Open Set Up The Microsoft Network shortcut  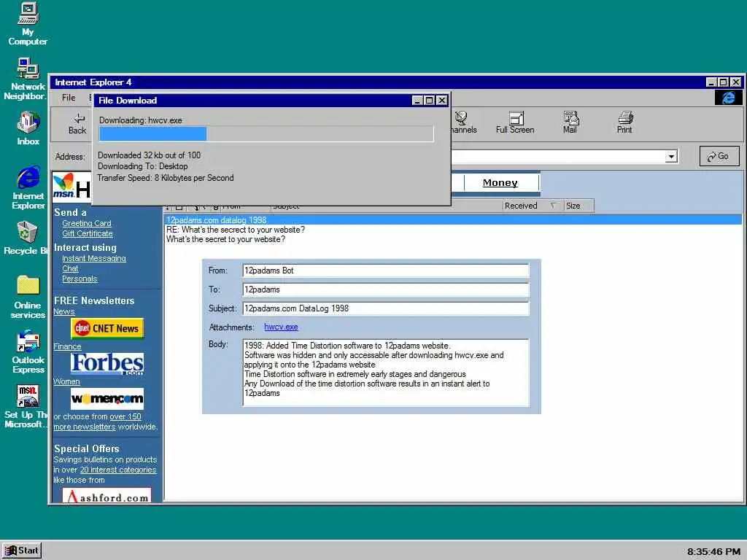pyautogui.click(x=26, y=406)
